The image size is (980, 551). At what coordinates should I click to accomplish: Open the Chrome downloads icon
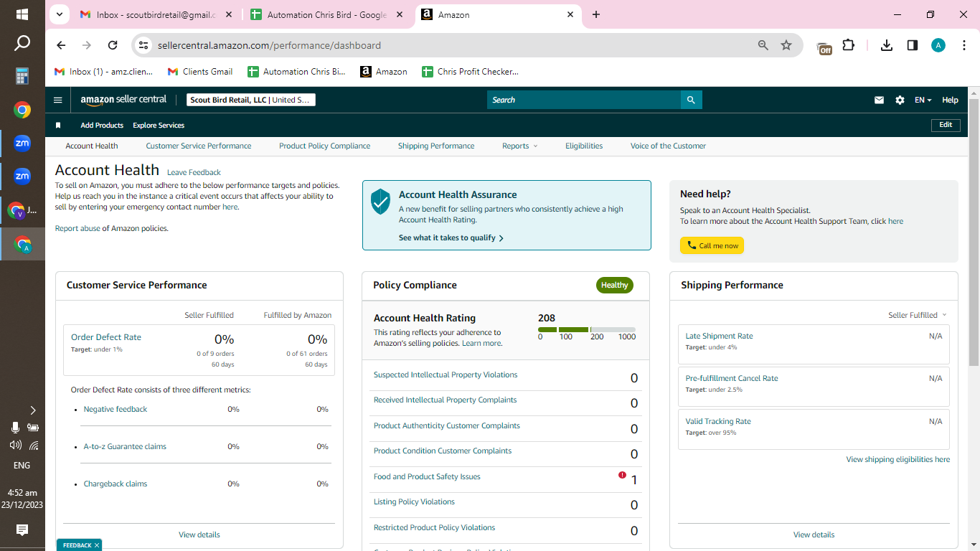(x=887, y=45)
